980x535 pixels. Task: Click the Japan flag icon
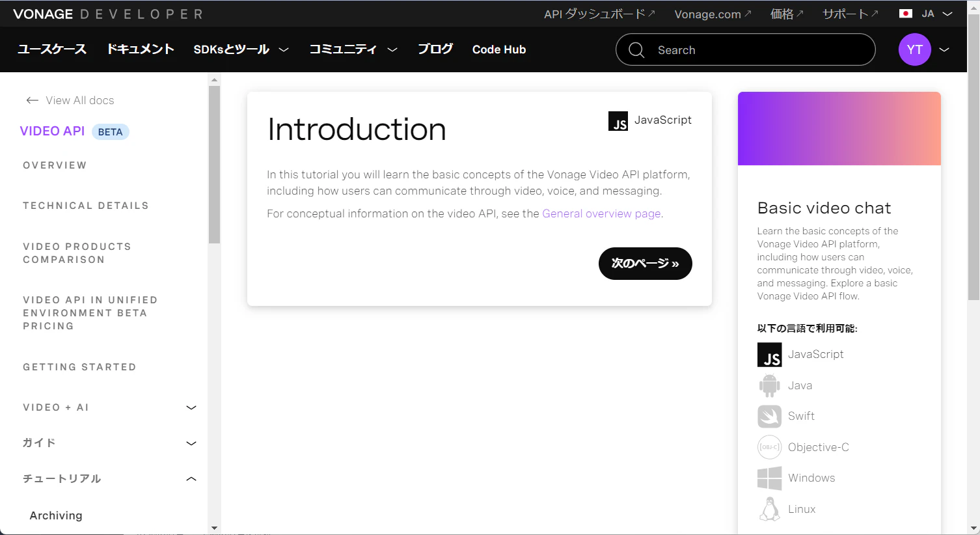pos(905,14)
